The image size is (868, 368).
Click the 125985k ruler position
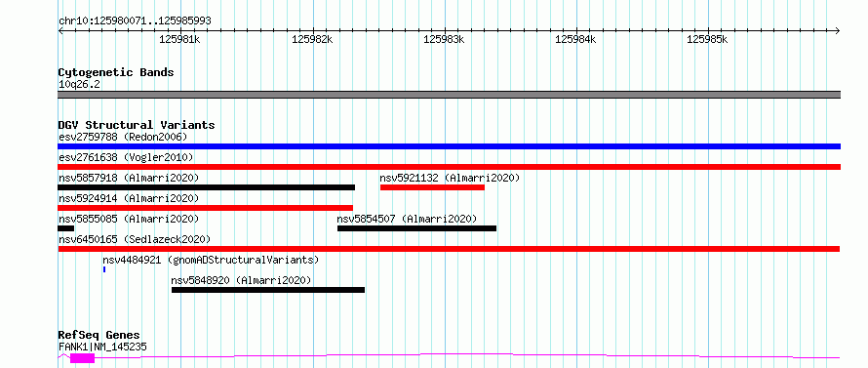pos(707,39)
